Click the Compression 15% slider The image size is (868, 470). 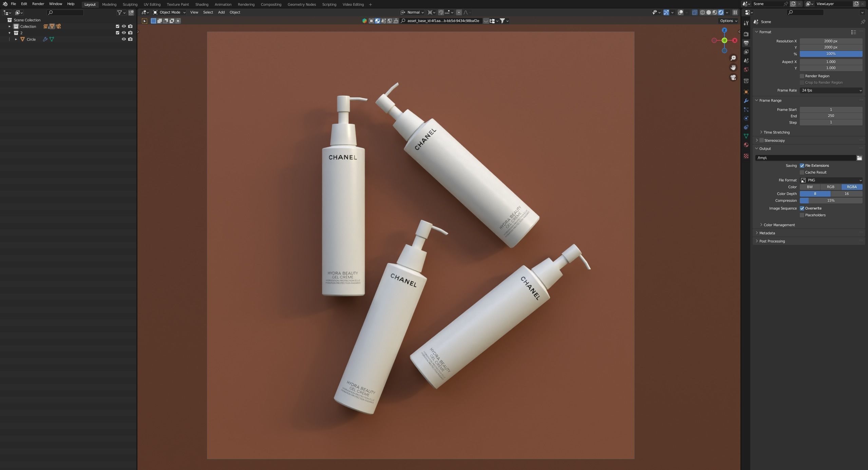[x=831, y=200]
